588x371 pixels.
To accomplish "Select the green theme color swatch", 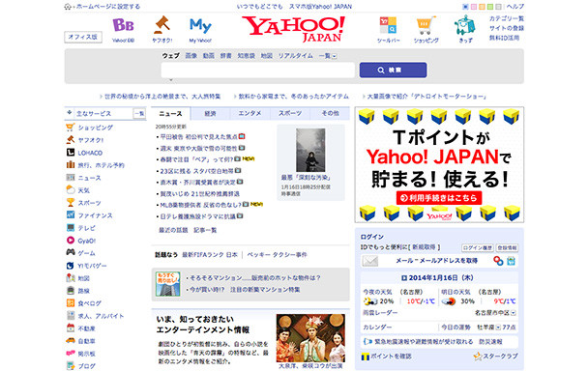I will [490, 7].
